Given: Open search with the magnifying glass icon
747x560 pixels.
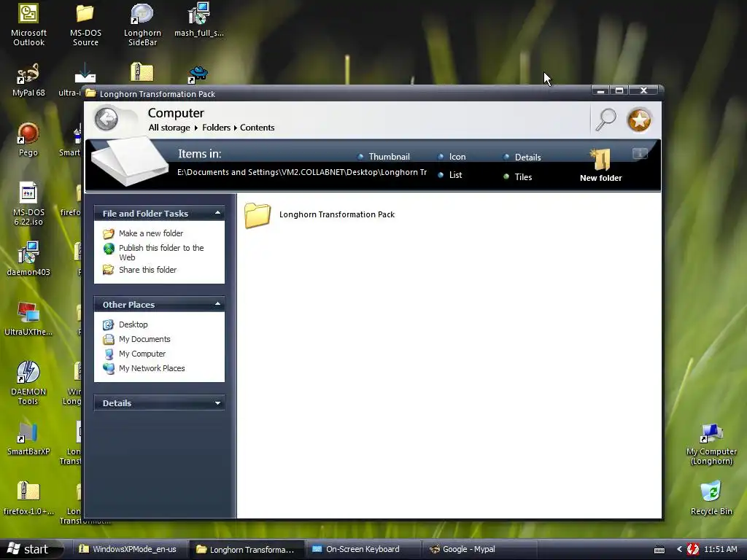Looking at the screenshot, I should click(x=606, y=119).
